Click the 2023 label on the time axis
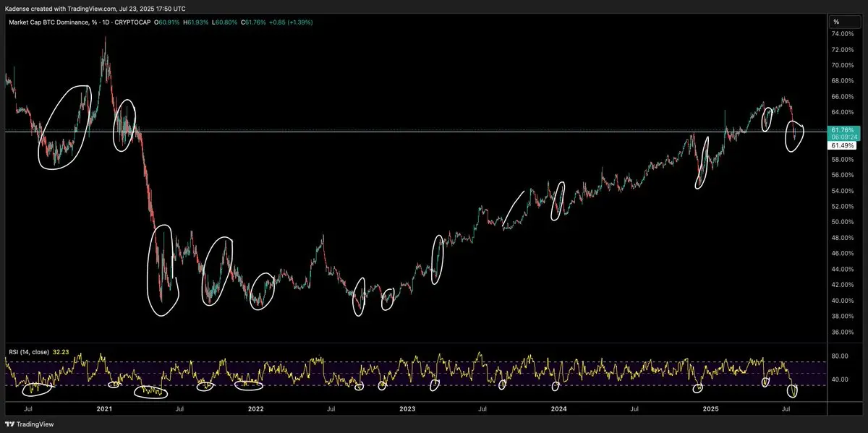This screenshot has height=433, width=868. 407,409
